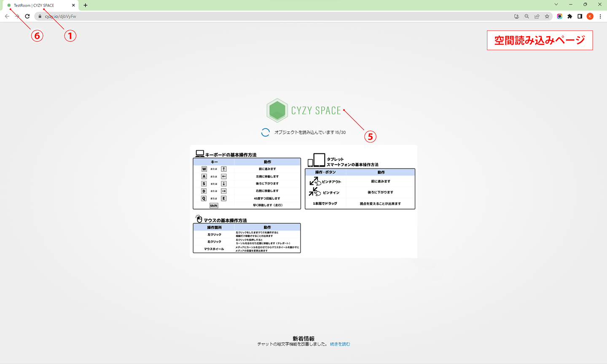Click the browser back arrow
The image size is (607, 364).
(7, 16)
